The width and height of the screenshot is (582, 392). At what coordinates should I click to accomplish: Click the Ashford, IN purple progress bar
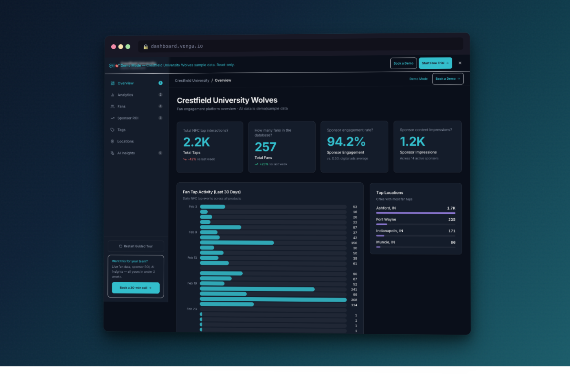416,212
